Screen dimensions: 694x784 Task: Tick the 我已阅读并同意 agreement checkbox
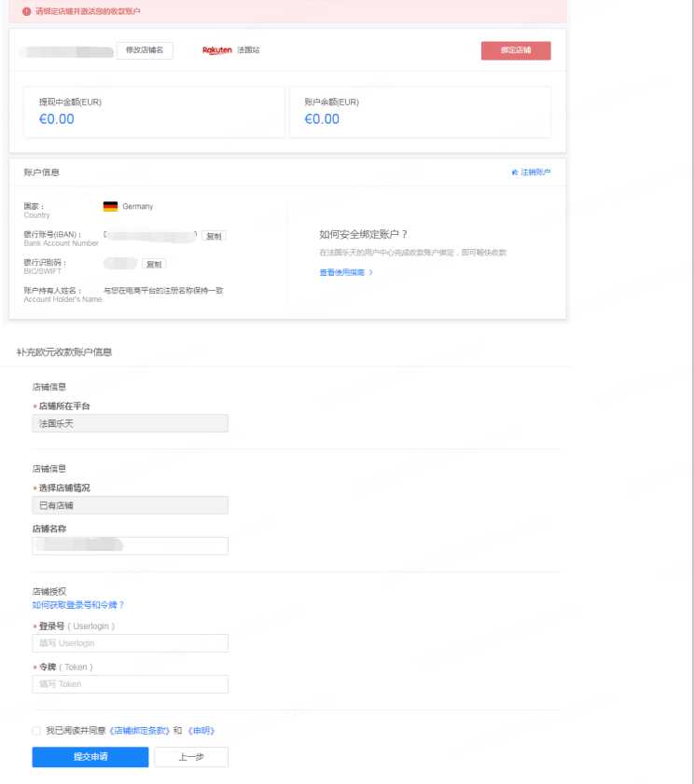[36, 731]
